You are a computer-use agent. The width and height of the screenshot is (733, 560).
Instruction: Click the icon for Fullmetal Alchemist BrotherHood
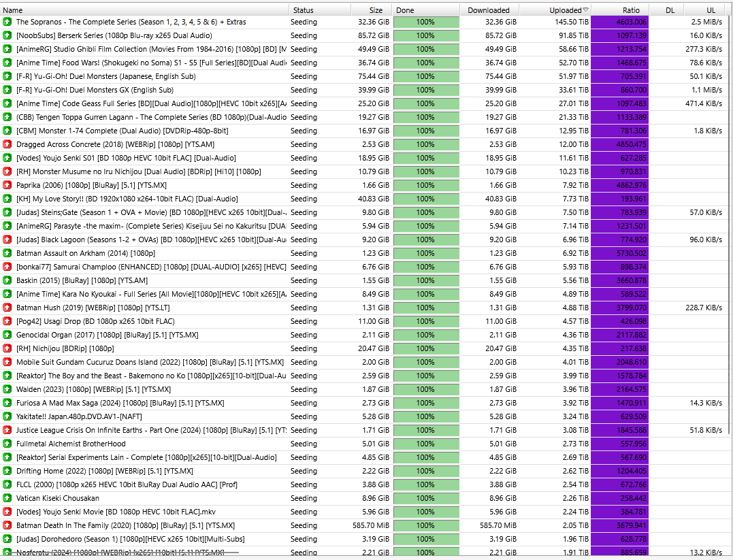7,444
